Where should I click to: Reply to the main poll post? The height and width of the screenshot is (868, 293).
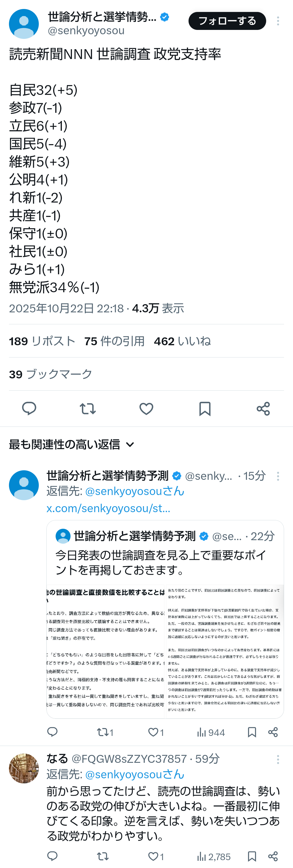29,408
